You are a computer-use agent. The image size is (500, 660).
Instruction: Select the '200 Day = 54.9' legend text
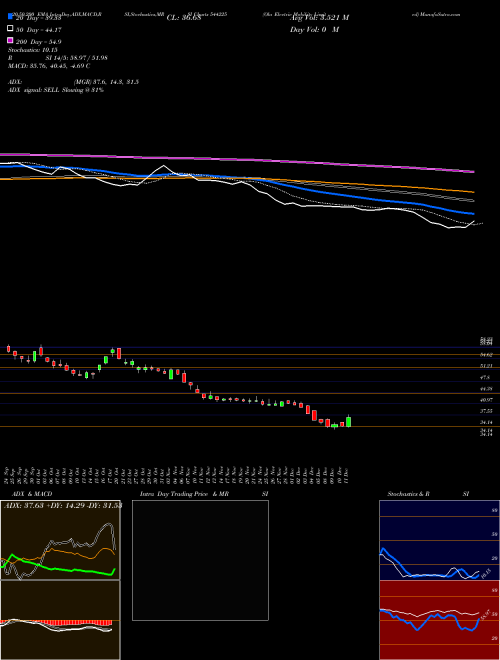pos(39,42)
